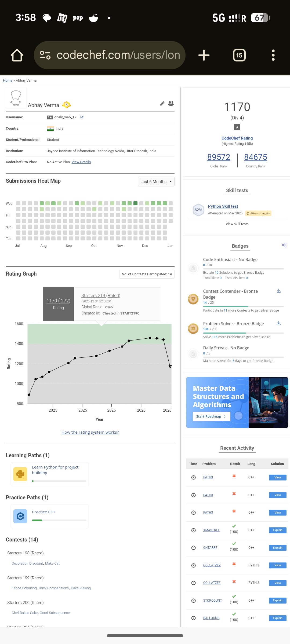This screenshot has height=644, width=290.
Task: Tap the browser home icon
Action: click(x=17, y=55)
